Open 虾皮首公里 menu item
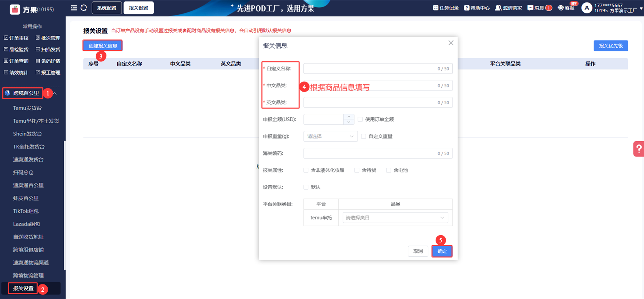 (x=26, y=198)
